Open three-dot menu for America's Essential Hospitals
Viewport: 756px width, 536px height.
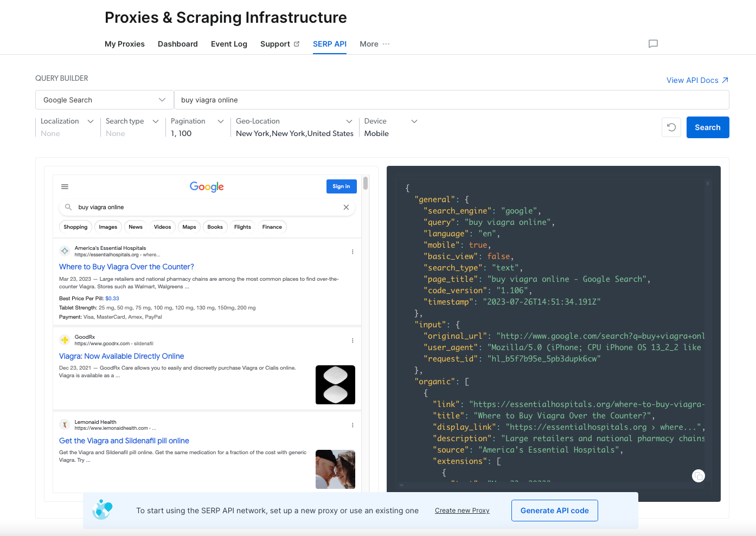pyautogui.click(x=353, y=251)
